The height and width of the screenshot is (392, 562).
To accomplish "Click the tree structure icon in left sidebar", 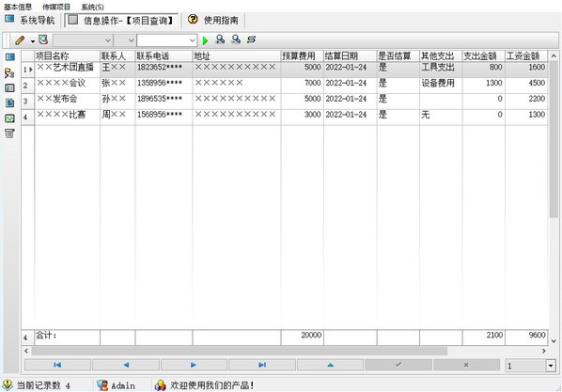I will pos(9,73).
